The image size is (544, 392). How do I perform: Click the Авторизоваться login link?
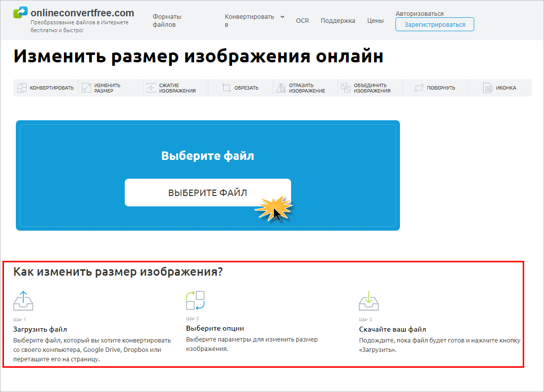pyautogui.click(x=419, y=13)
